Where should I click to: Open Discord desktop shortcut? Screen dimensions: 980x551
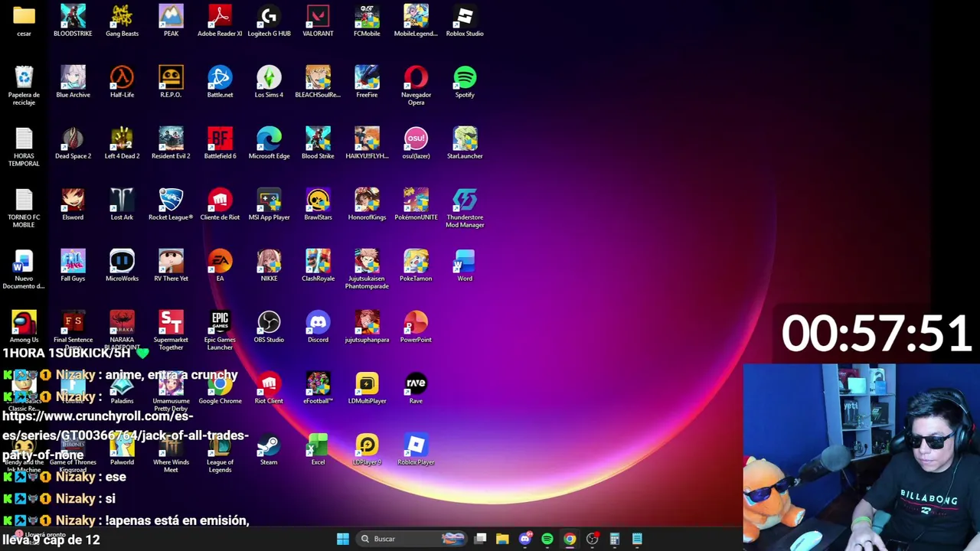(318, 327)
